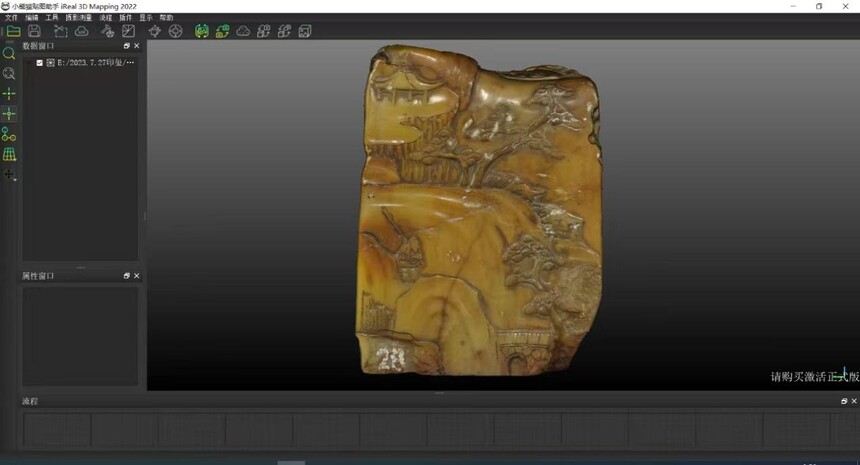Image resolution: width=860 pixels, height=465 pixels.
Task: Click the first cloud icon beside scissors tool
Action: [x=82, y=31]
